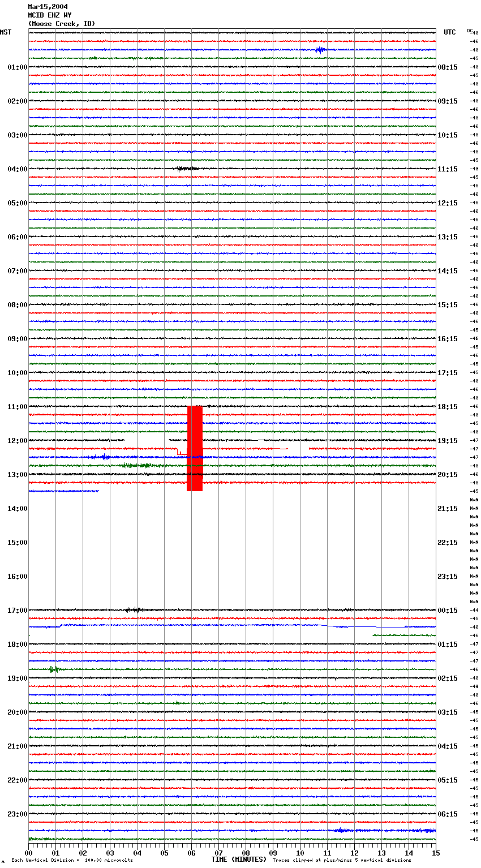The height and width of the screenshot is (868, 481).
Task: Select the 08:00 MST time label
Action: (18, 305)
